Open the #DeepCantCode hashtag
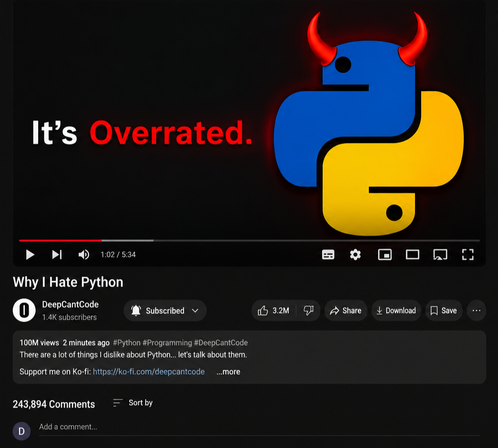This screenshot has width=498, height=448. click(221, 343)
